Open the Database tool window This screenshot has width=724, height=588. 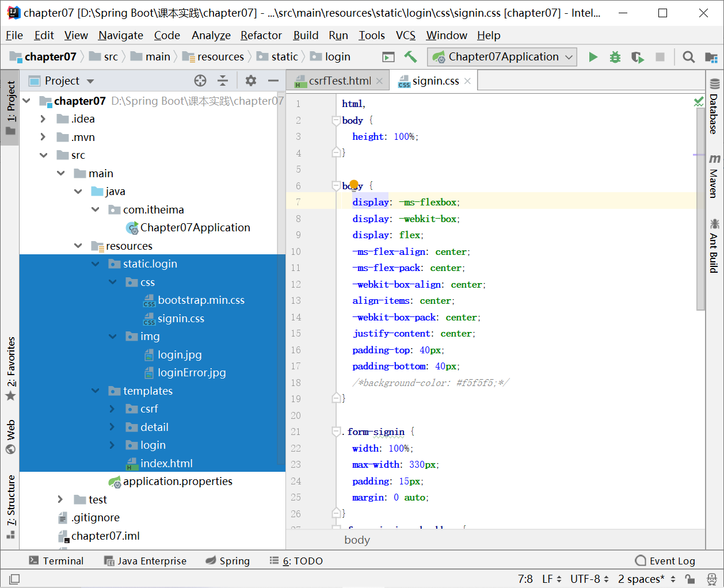point(714,109)
